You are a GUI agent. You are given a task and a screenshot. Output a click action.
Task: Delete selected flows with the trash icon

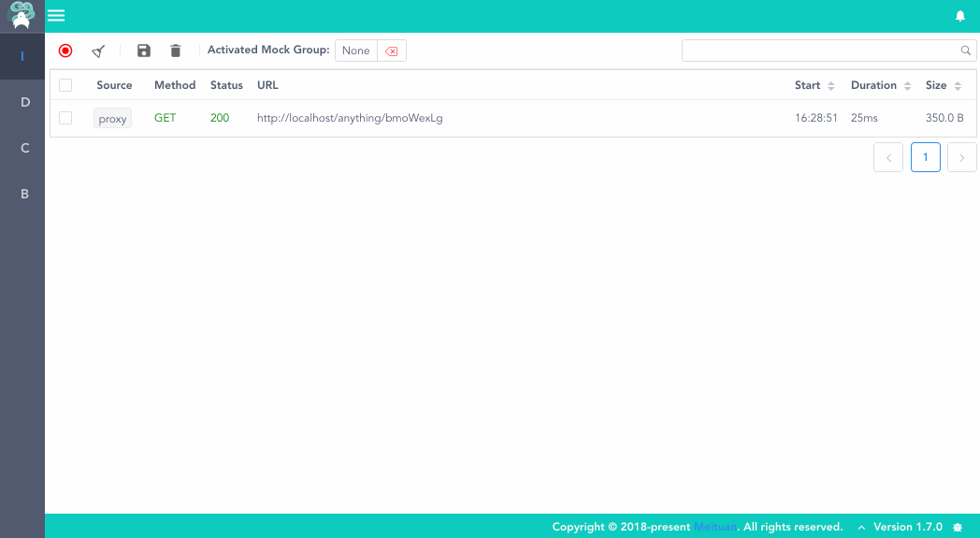pyautogui.click(x=176, y=51)
